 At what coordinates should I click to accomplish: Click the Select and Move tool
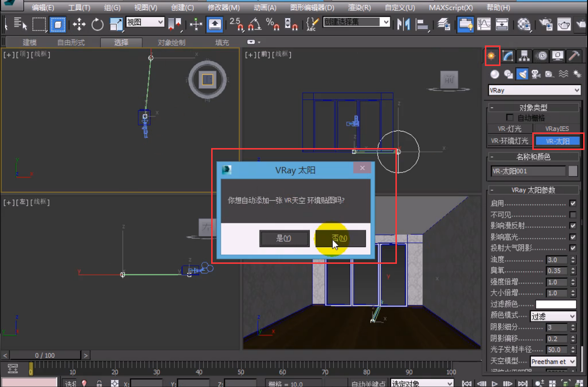79,24
